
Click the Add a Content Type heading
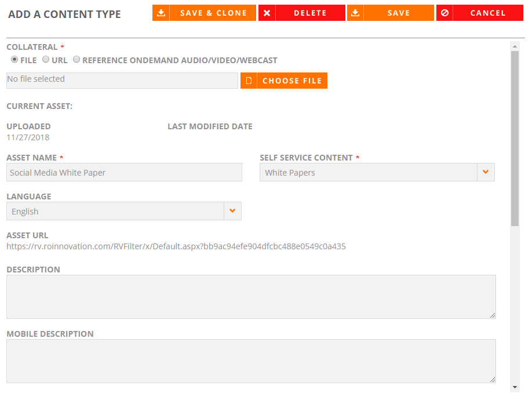64,14
